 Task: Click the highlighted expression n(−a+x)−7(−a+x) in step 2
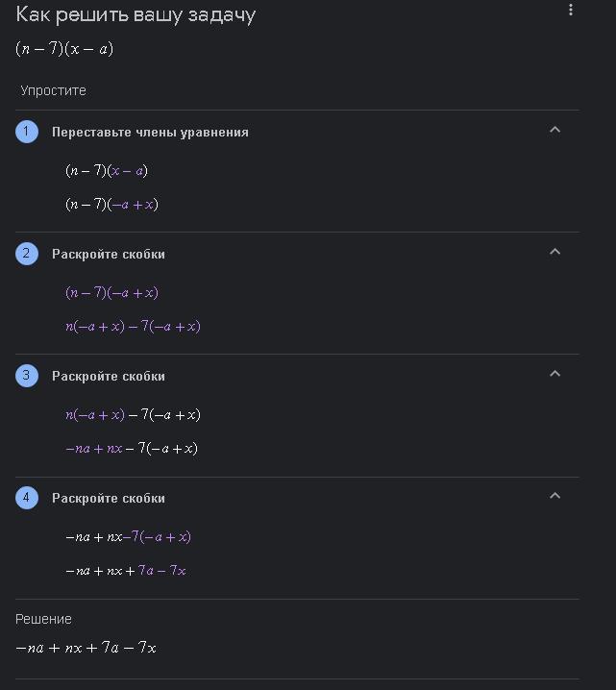click(x=133, y=327)
